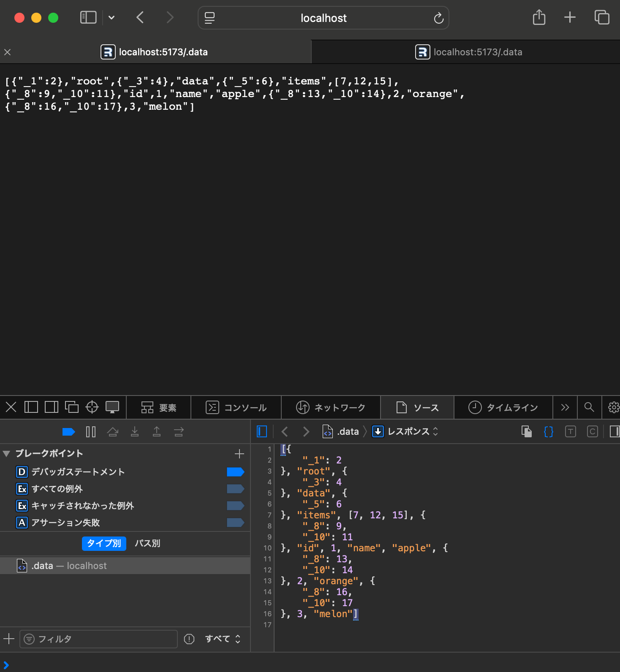Dock inspector to left side

(x=31, y=407)
